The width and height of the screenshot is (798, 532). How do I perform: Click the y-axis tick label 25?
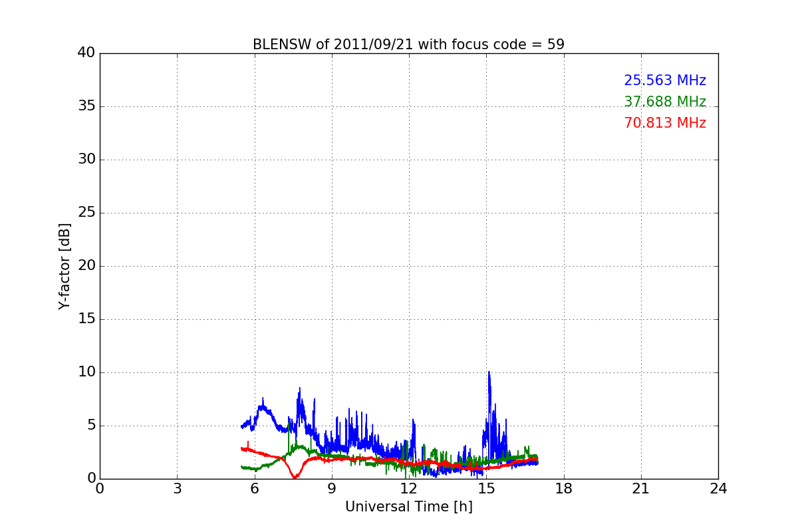pyautogui.click(x=86, y=213)
